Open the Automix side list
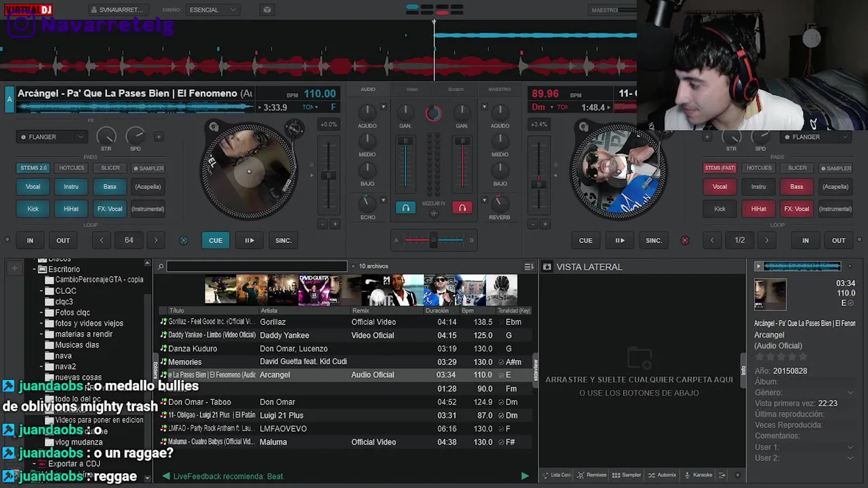The width and height of the screenshot is (868, 488). (x=663, y=475)
